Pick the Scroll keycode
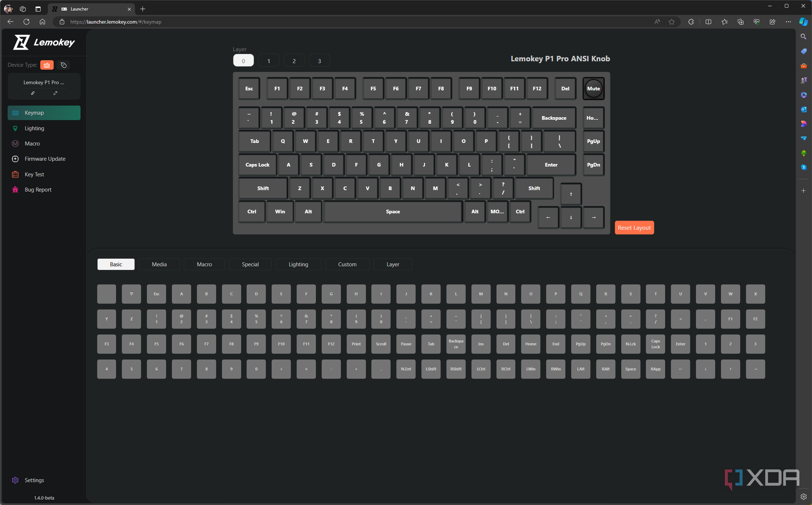 click(381, 344)
